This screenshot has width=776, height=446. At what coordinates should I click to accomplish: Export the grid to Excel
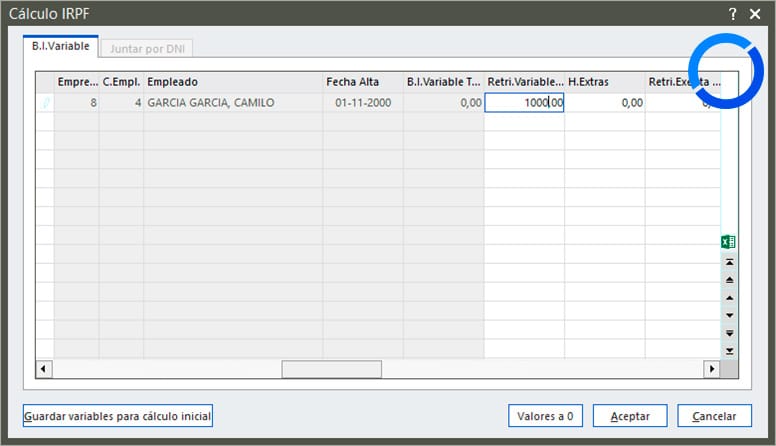(x=728, y=242)
